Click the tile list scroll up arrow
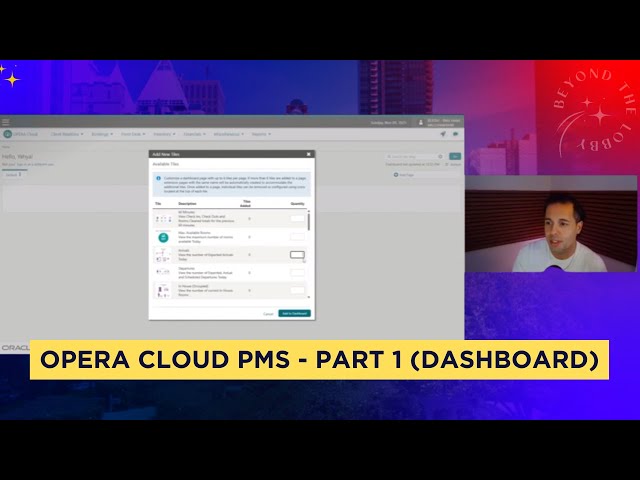 [309, 211]
